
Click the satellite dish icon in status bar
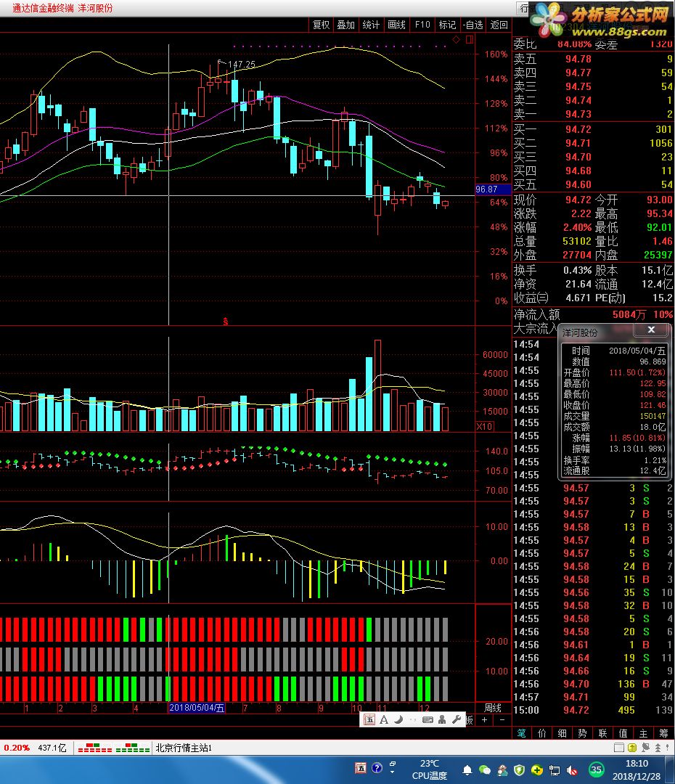coord(645,748)
